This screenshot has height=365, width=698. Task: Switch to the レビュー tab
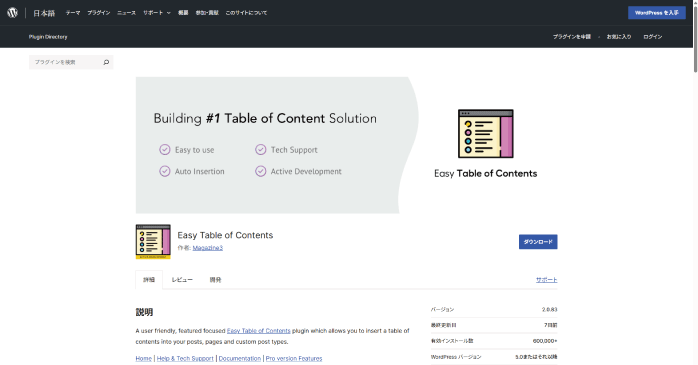pos(182,280)
